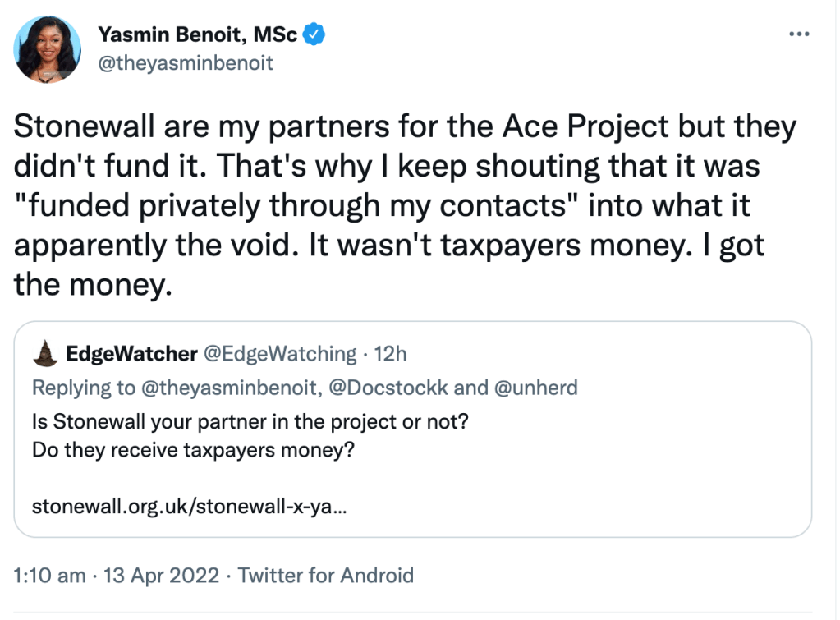Click Yasmin Benoit's profile picture

(x=48, y=48)
